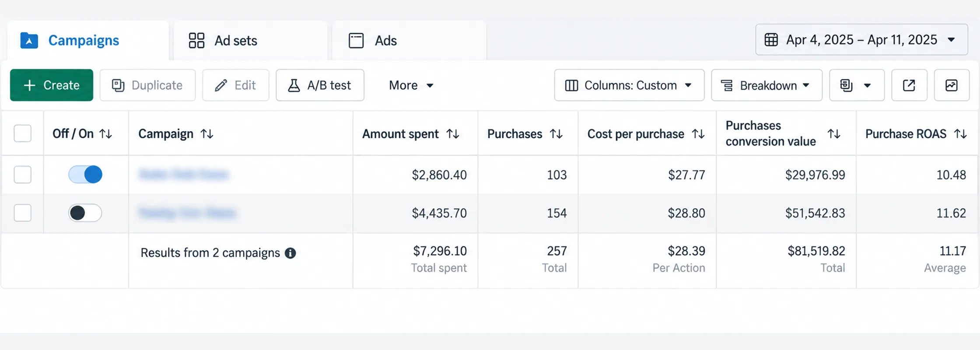
Task: Click the share/export icon button
Action: [909, 85]
